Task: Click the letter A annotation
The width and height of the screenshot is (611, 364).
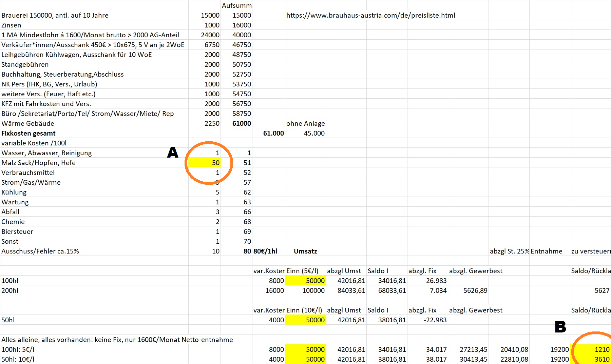Action: (x=173, y=153)
